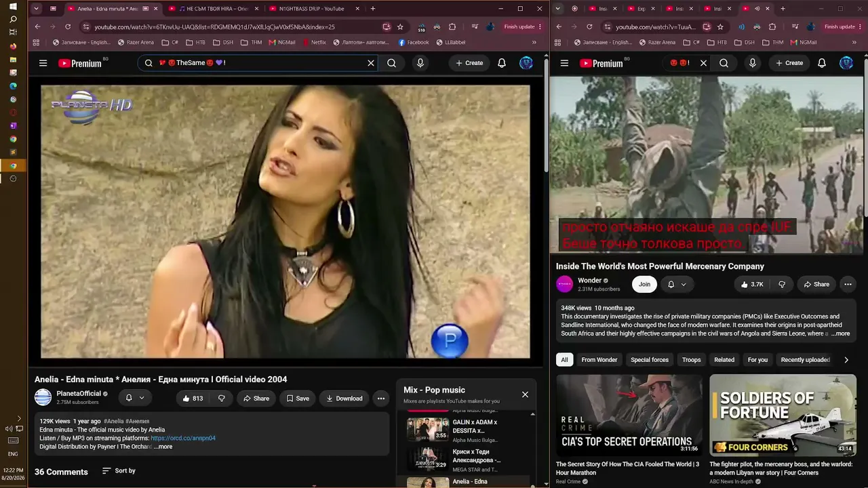Bookmark the Anelia video page with star
Image resolution: width=868 pixels, height=488 pixels.
click(400, 27)
